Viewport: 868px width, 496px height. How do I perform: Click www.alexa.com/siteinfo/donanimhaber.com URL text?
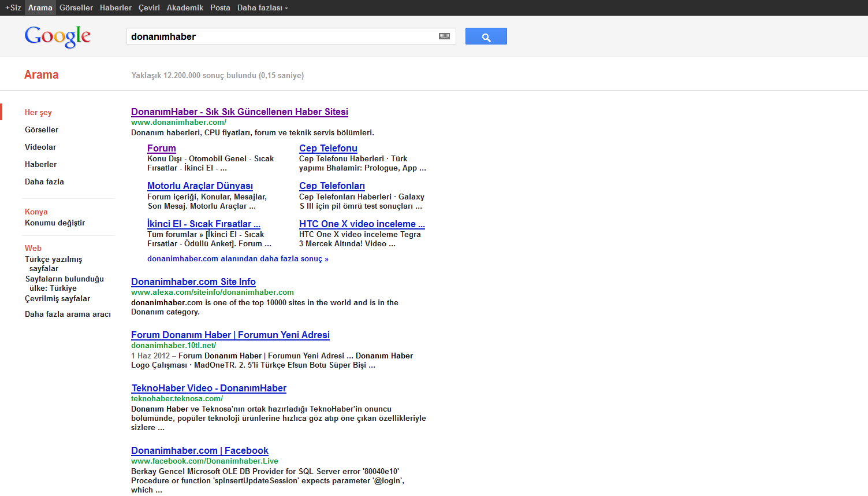pos(213,292)
